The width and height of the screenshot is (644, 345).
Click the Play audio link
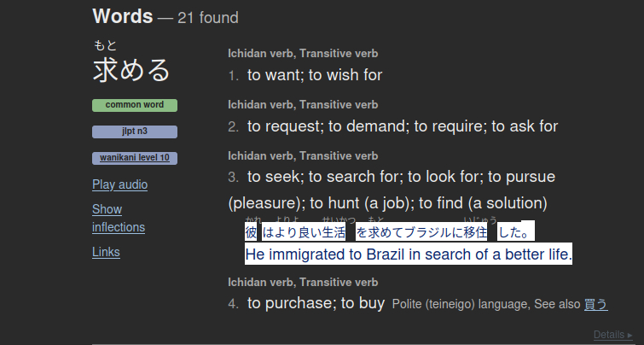click(119, 184)
